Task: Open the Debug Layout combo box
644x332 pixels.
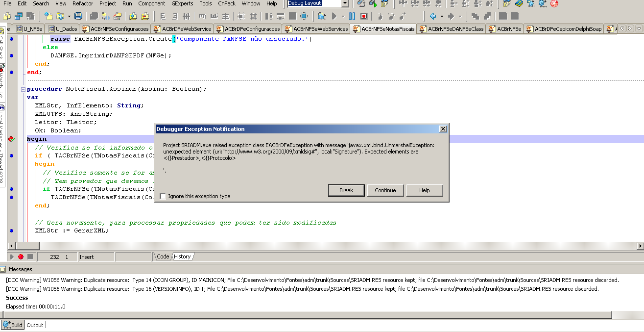Action: point(345,3)
